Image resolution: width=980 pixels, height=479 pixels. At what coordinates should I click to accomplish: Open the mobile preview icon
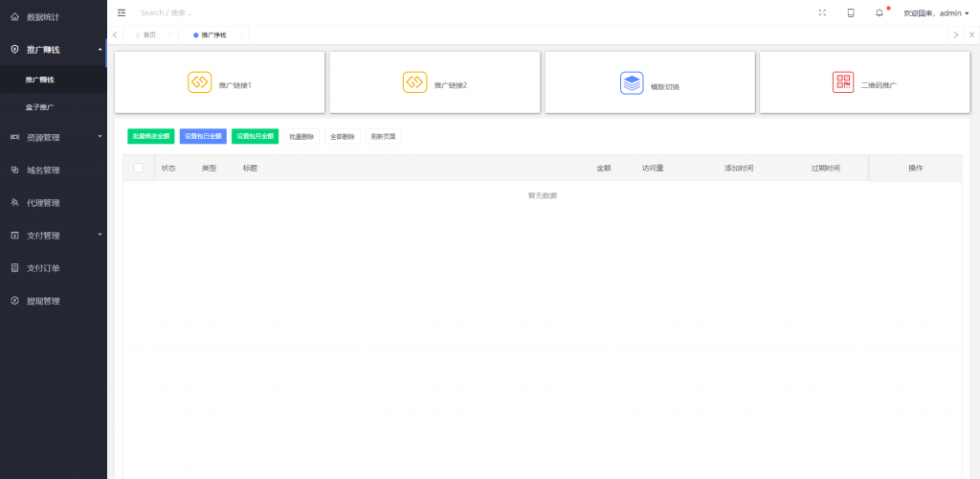tap(850, 12)
